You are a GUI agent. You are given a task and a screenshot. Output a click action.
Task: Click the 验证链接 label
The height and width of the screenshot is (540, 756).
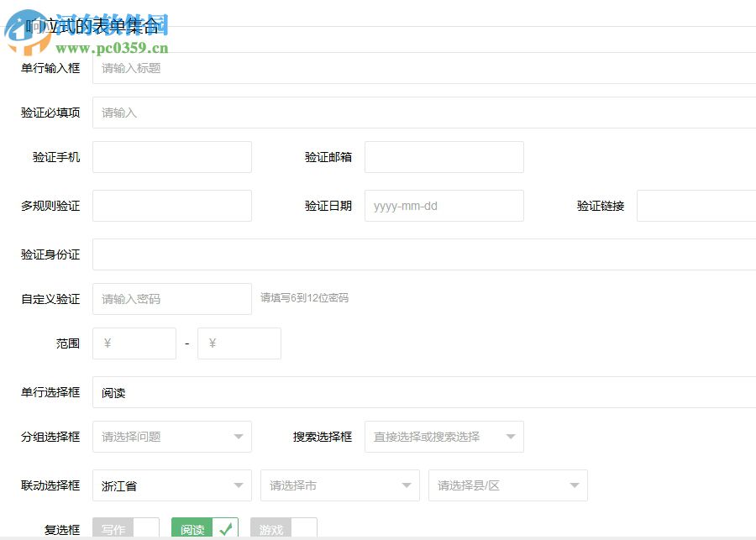point(601,206)
